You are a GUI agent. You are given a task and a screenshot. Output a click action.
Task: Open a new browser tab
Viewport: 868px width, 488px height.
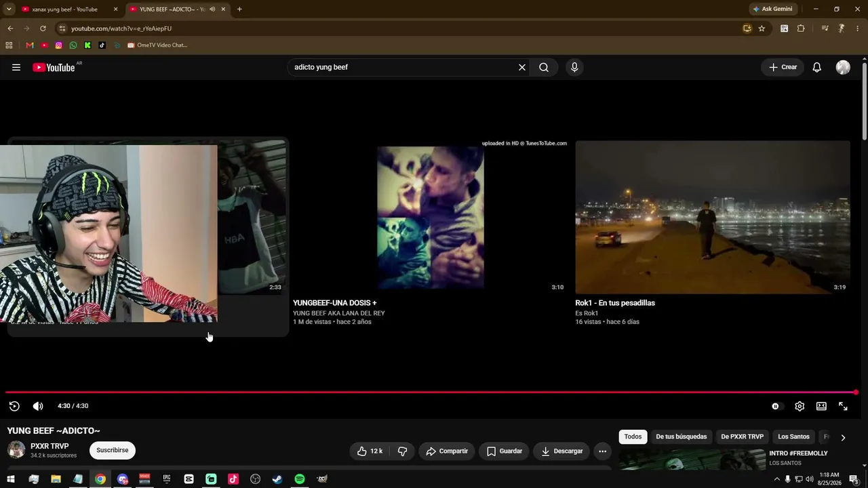click(x=239, y=9)
